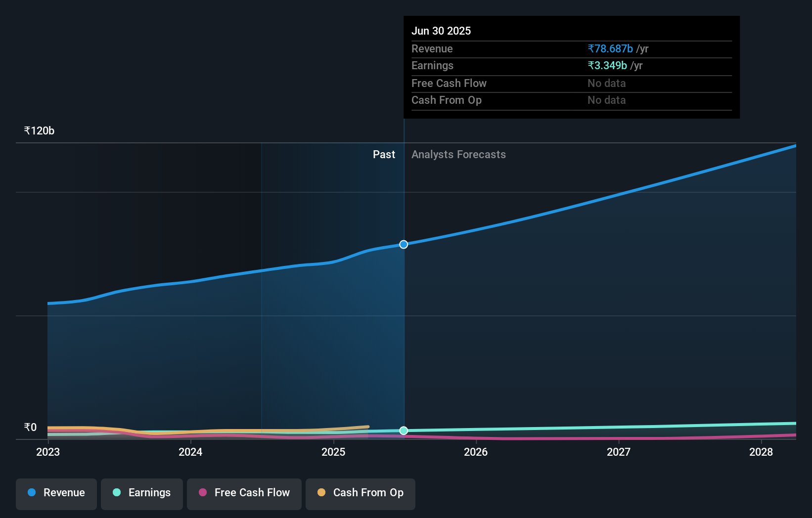812x518 pixels.
Task: Click the yellow Cash From Op legend dot
Action: tap(321, 493)
